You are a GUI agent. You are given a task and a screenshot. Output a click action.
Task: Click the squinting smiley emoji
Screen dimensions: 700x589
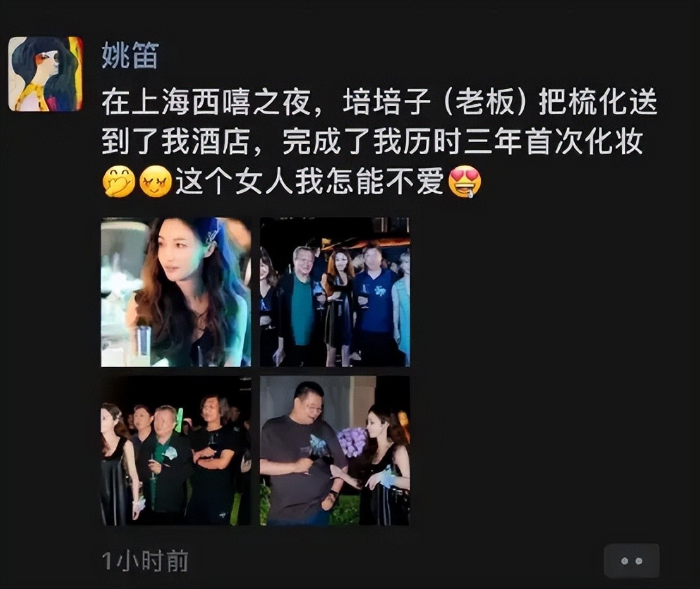coord(155,181)
